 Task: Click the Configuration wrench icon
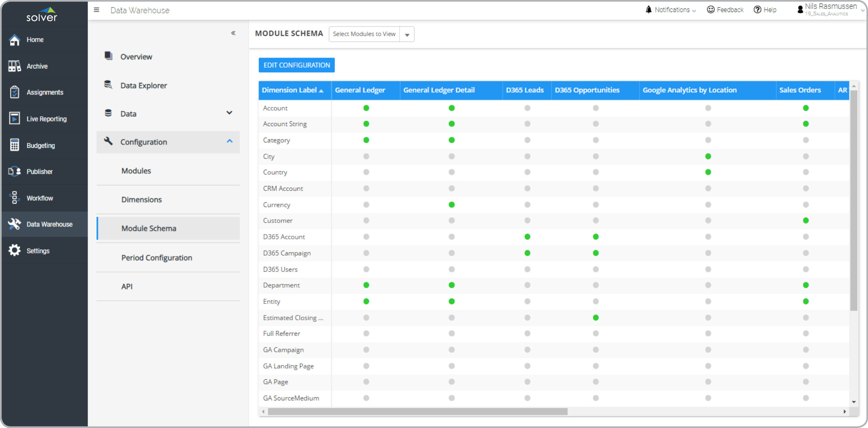tap(108, 142)
